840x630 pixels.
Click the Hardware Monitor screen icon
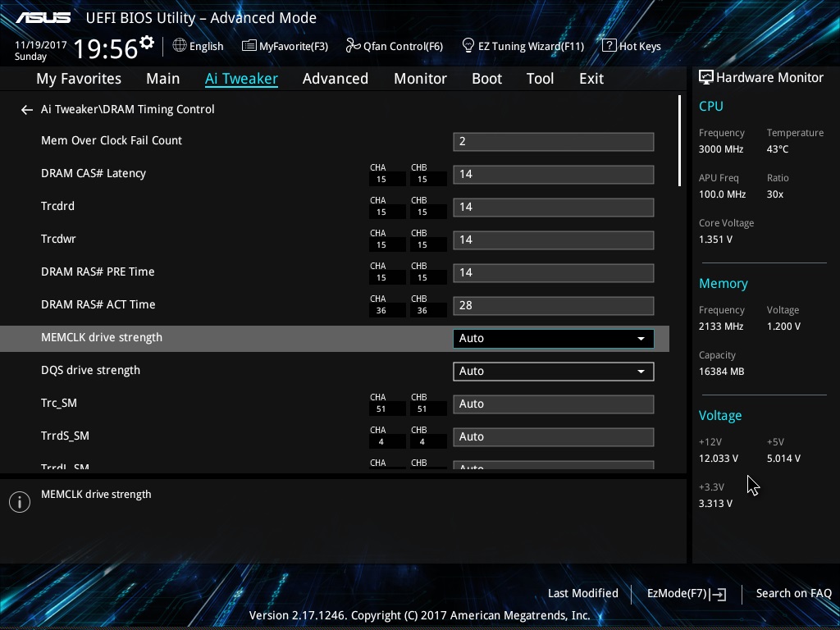706,78
